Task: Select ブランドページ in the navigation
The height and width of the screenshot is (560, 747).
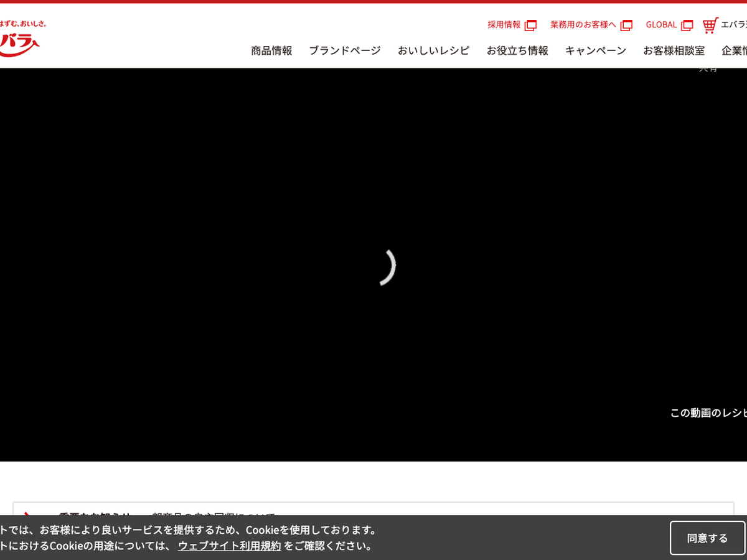Action: tap(345, 51)
